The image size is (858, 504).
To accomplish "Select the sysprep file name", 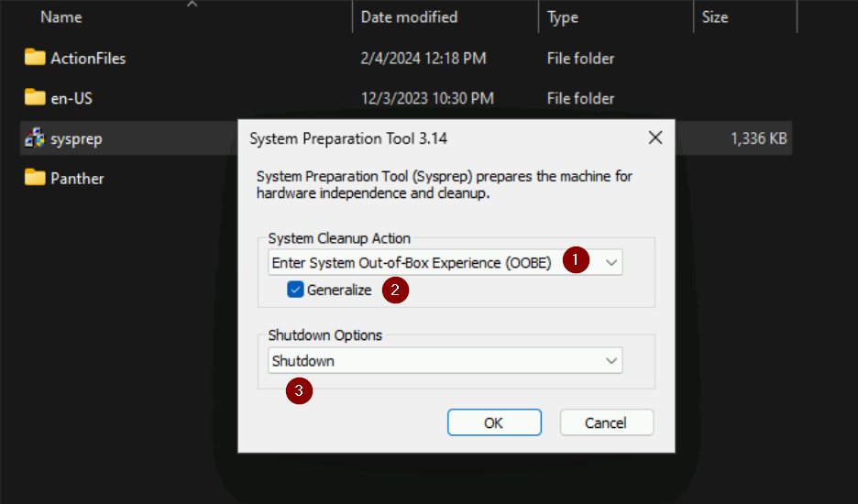I will (x=77, y=139).
